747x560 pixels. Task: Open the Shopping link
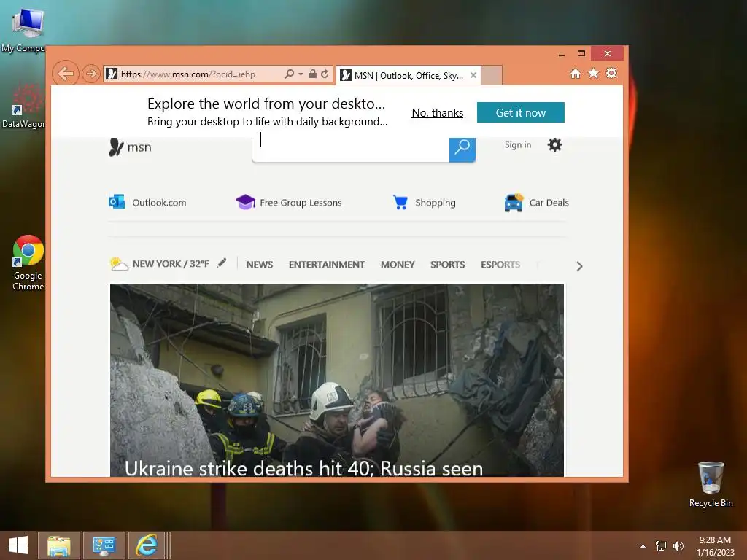[x=435, y=203]
